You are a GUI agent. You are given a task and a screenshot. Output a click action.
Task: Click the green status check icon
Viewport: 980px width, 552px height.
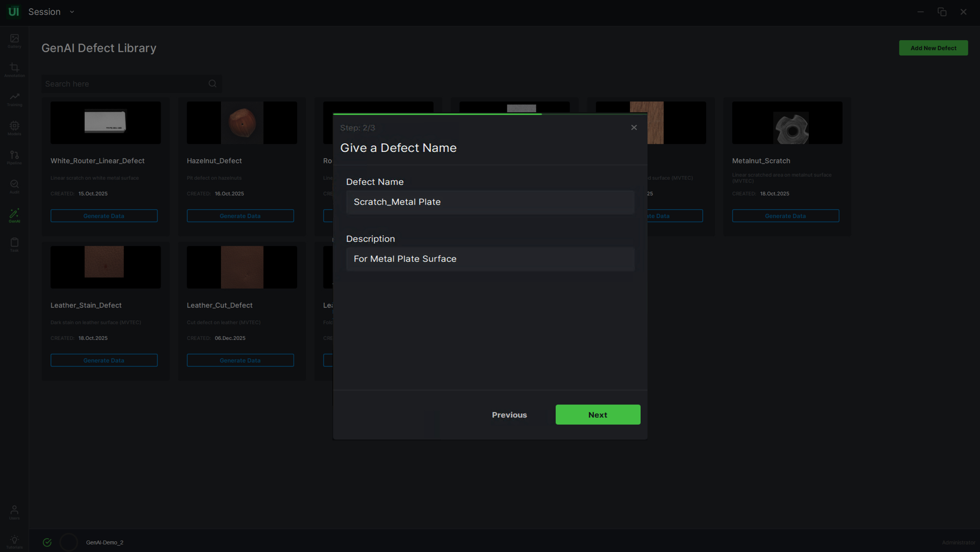tap(47, 542)
